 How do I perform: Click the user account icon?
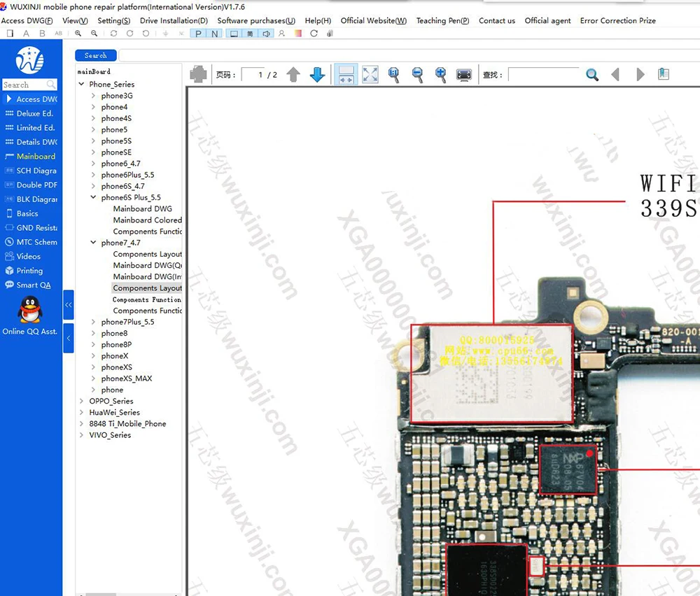tap(281, 34)
